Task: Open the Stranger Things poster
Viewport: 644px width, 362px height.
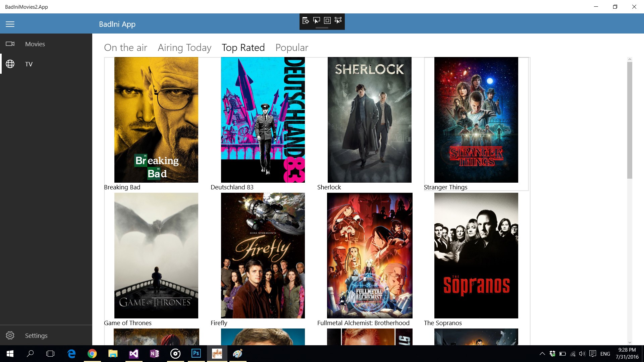Action: [476, 120]
